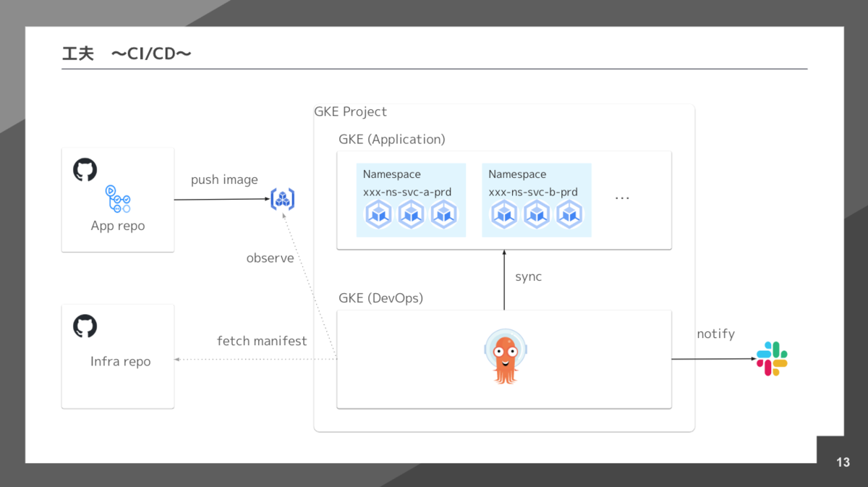Click the "GKE Project" heading

click(350, 111)
